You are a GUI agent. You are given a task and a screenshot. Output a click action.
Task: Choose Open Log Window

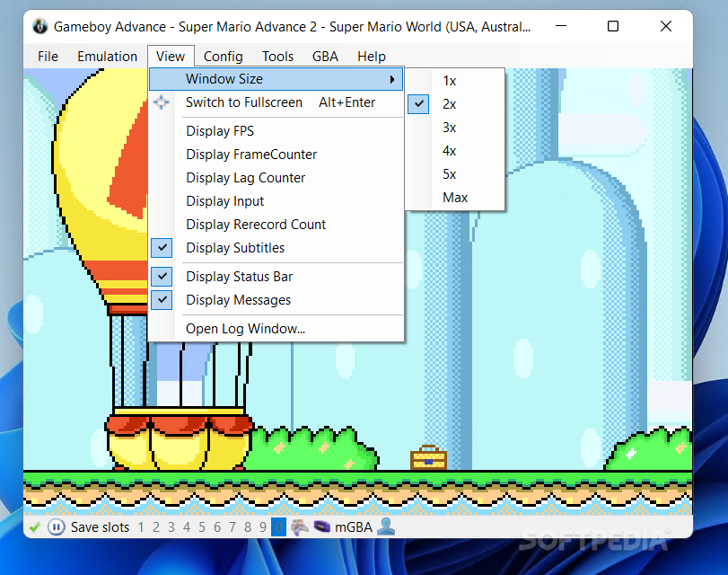tap(276, 329)
